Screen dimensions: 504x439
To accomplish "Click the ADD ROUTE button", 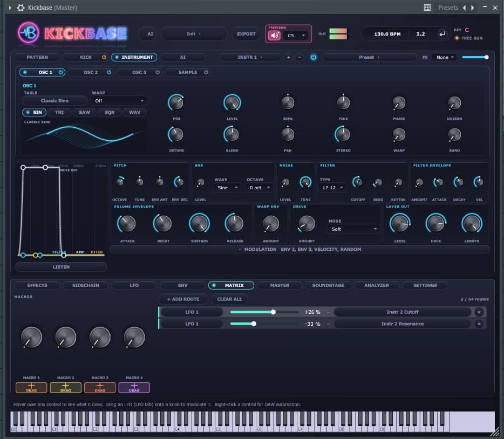I will click(183, 299).
